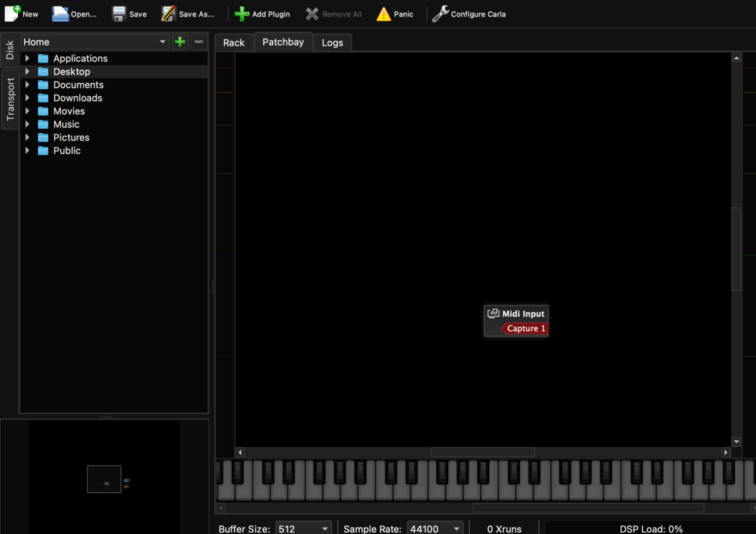Viewport: 756px width, 534px height.
Task: Click the green plus add-folder button
Action: click(x=180, y=42)
